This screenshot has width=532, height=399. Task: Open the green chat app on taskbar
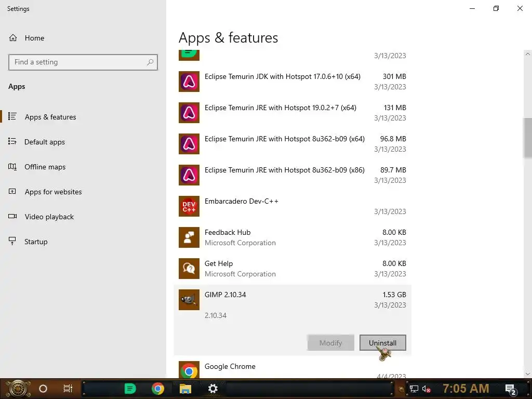point(130,389)
